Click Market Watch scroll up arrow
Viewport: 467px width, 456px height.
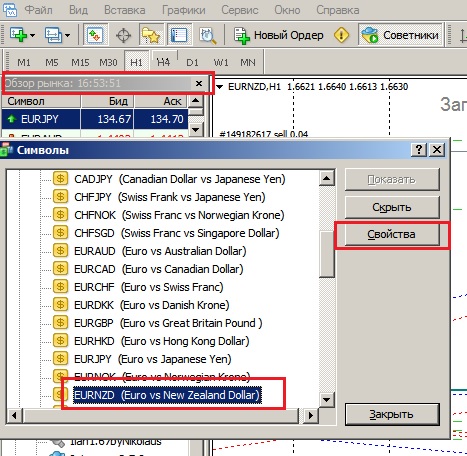(x=196, y=101)
